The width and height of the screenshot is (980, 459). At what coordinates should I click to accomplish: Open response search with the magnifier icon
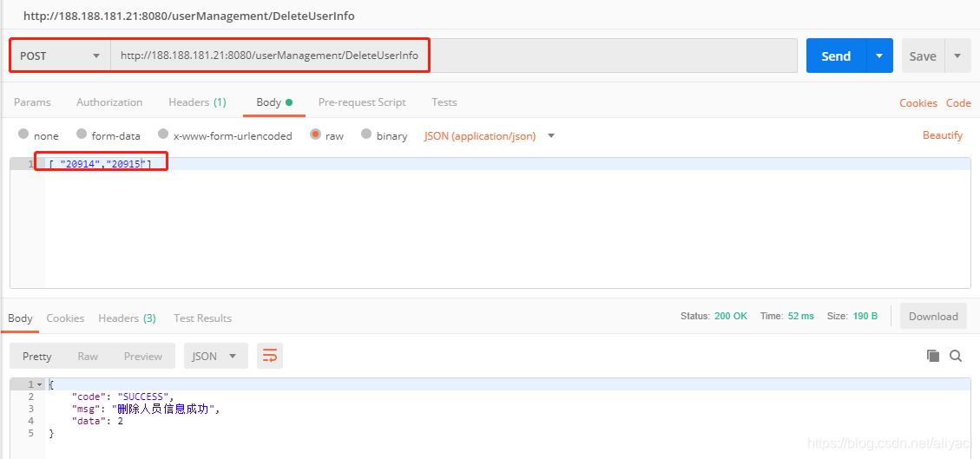point(956,356)
